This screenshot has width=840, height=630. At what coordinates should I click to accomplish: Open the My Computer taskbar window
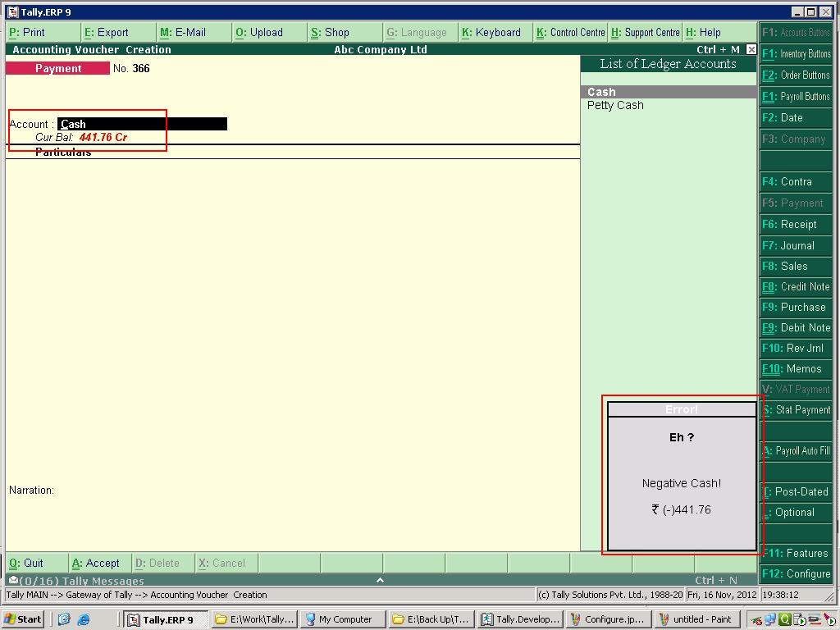tap(339, 619)
